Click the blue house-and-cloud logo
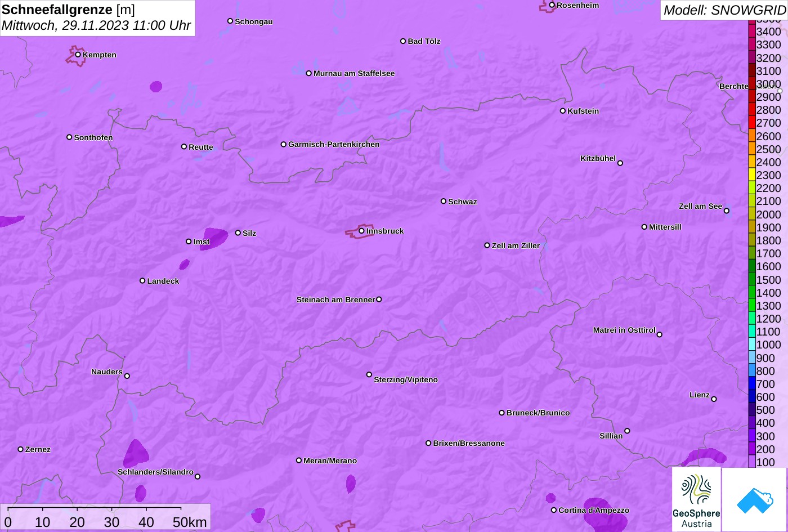788x532 pixels. [755, 499]
